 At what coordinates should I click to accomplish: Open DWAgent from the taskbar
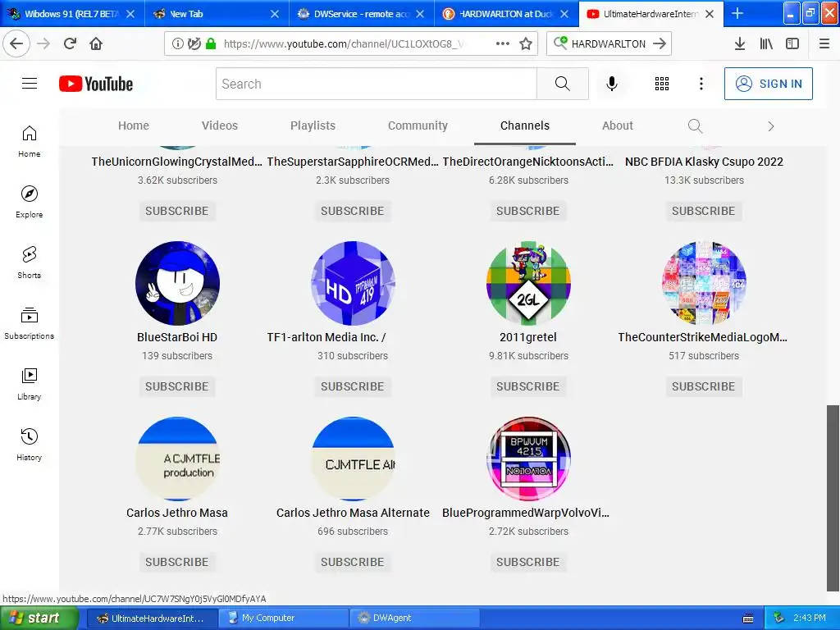coord(415,618)
